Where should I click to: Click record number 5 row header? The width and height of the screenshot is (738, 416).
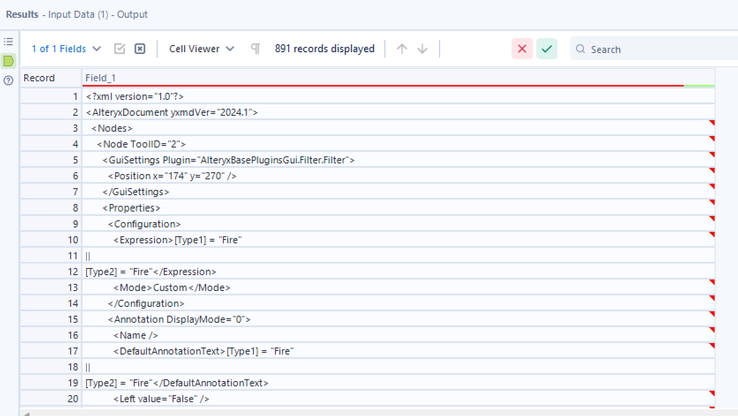click(x=51, y=160)
